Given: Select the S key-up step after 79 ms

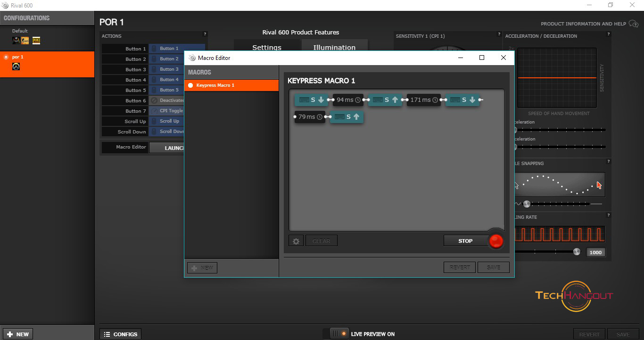Looking at the screenshot, I should (347, 117).
